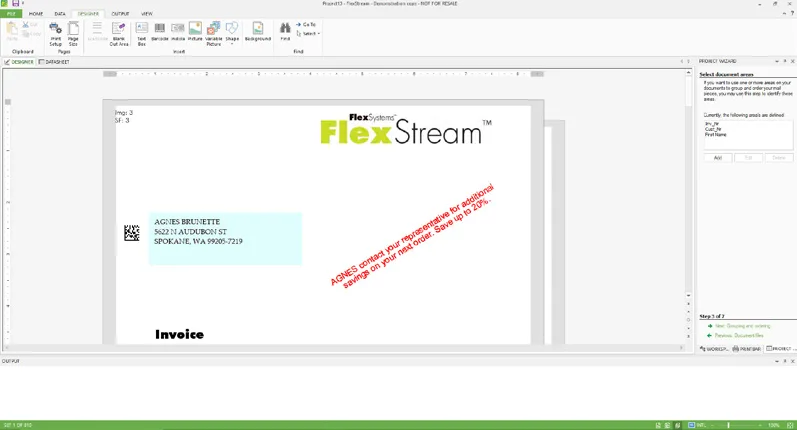Select Cust_Nr in defined areas list

713,129
